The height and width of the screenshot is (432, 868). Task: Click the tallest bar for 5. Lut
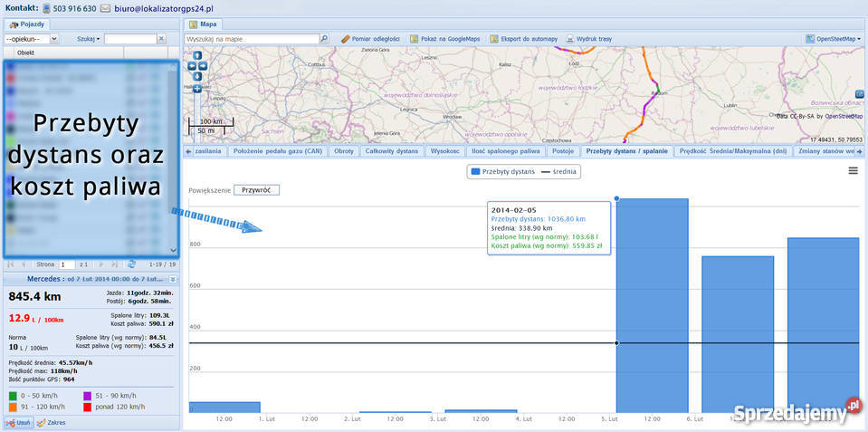652,306
